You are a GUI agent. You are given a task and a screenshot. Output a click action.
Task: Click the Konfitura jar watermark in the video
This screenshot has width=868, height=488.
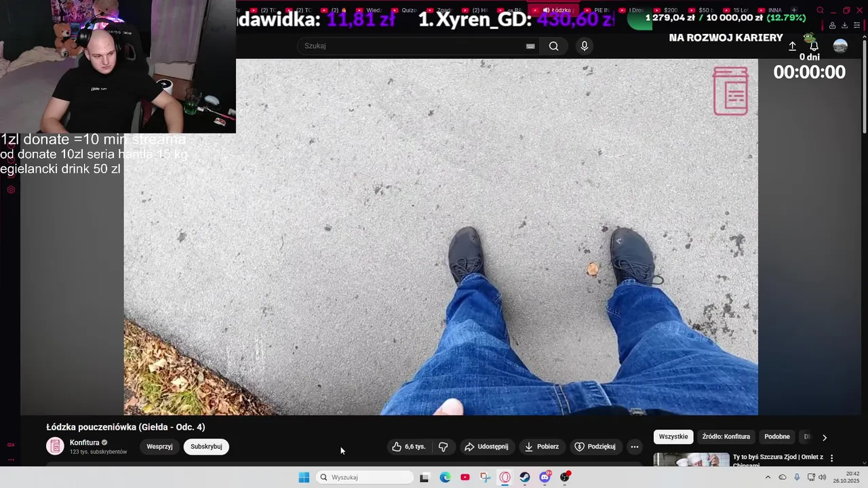[730, 91]
